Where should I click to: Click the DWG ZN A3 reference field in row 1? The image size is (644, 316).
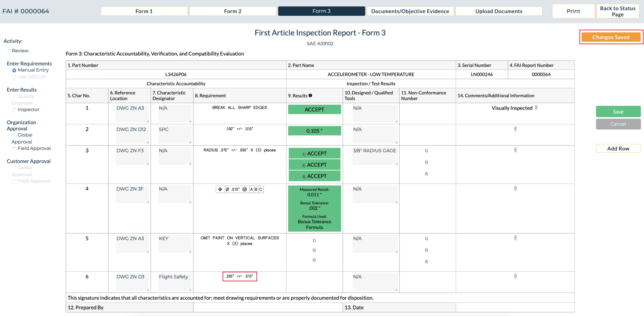(x=132, y=114)
